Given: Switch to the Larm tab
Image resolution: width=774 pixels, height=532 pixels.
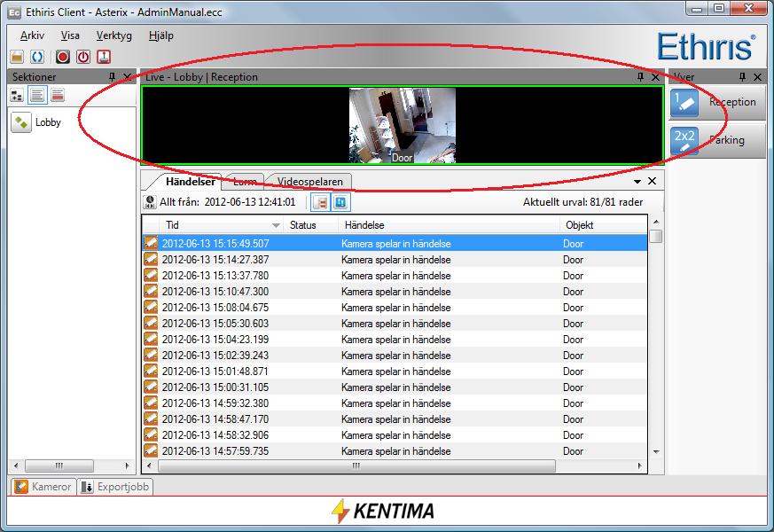Looking at the screenshot, I should [245, 182].
